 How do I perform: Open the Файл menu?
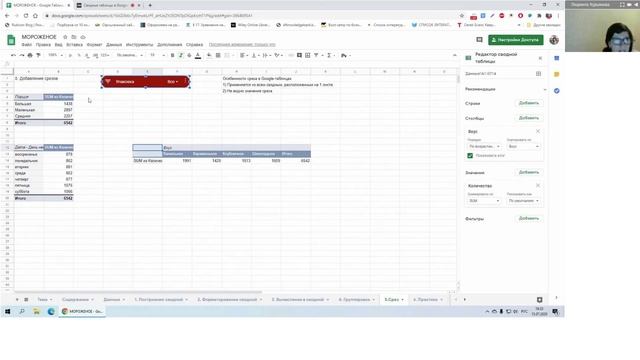[x=27, y=44]
